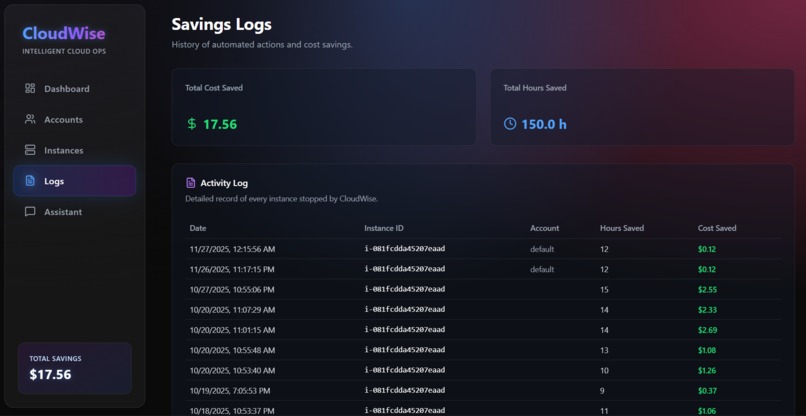Click the CloudWise logo text
The height and width of the screenshot is (416, 806).
click(x=64, y=33)
